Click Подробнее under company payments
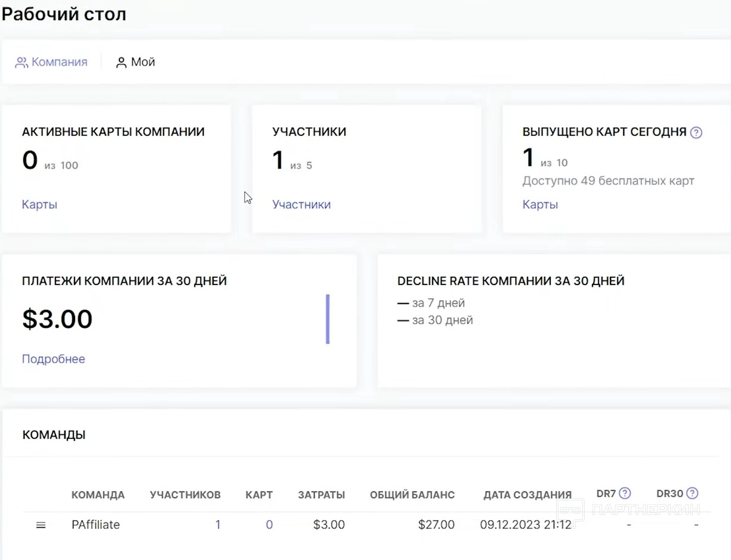Image resolution: width=731 pixels, height=560 pixels. (53, 359)
